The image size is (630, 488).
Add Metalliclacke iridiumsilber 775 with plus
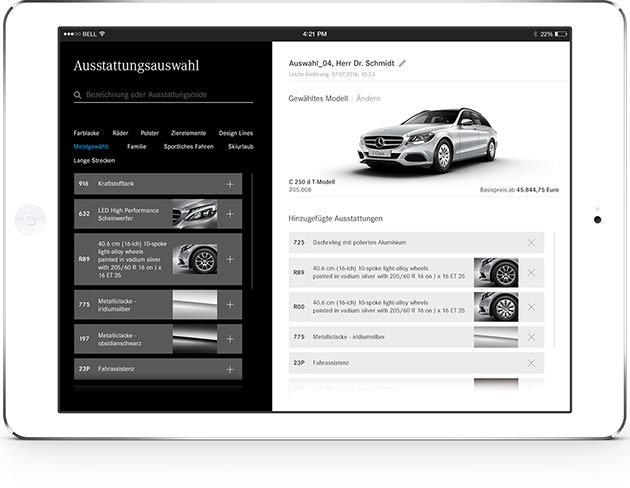(230, 305)
